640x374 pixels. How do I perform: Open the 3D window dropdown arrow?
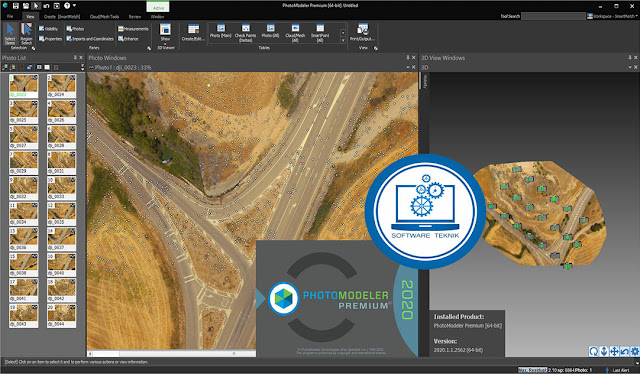(x=630, y=67)
